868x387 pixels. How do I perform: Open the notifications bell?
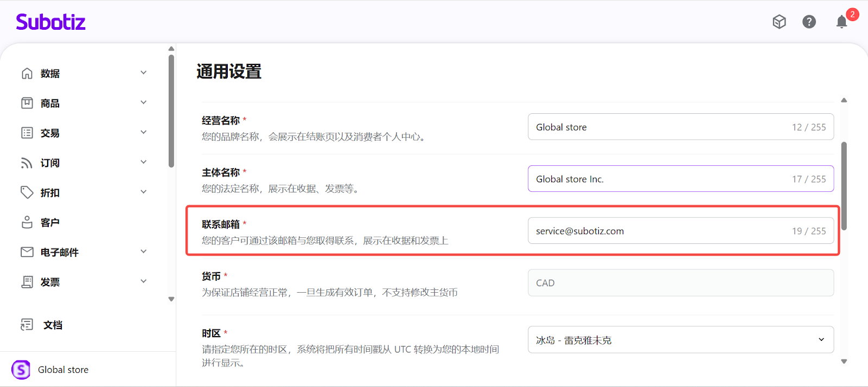[841, 22]
